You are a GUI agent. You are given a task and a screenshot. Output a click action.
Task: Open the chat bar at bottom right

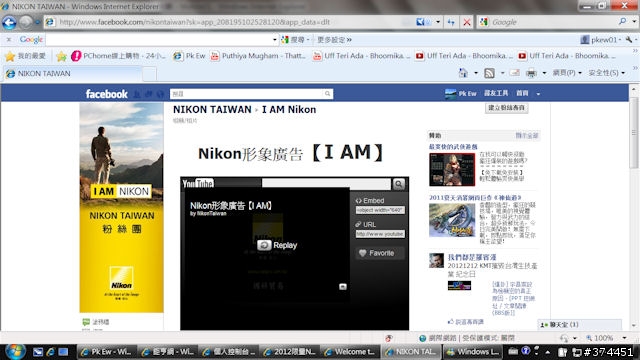tap(580, 324)
